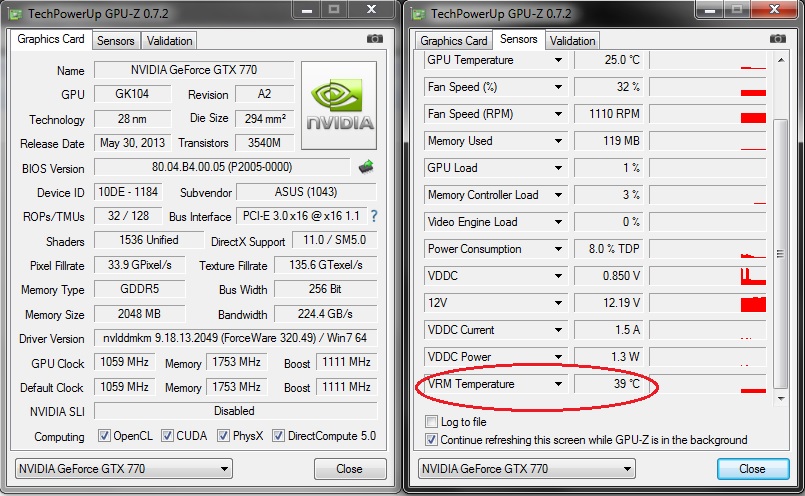Open the VDDC Current sensor dropdown
The image size is (805, 496).
(558, 330)
